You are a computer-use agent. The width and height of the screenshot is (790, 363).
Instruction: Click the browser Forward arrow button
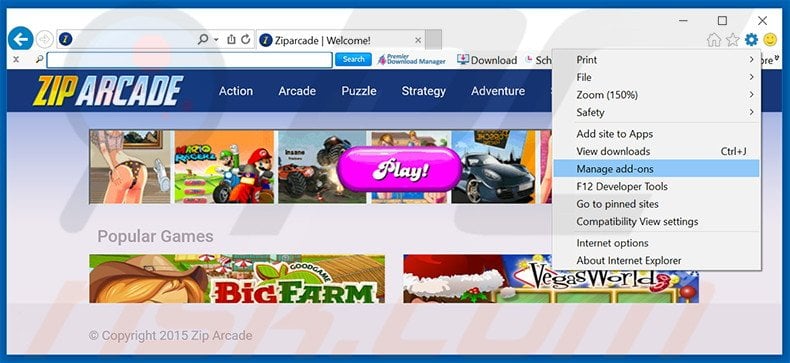point(44,39)
